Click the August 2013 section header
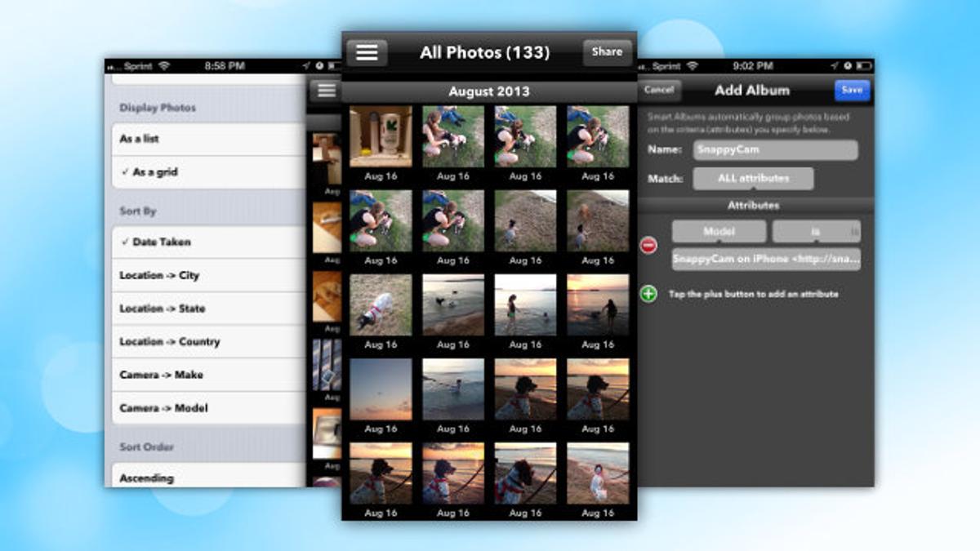This screenshot has width=980, height=551. [489, 91]
